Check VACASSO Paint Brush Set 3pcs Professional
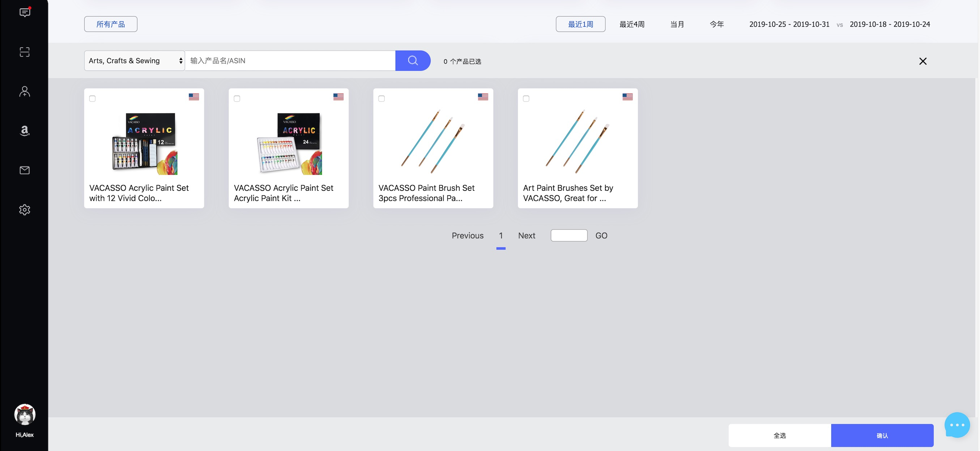The height and width of the screenshot is (451, 980). (x=382, y=99)
